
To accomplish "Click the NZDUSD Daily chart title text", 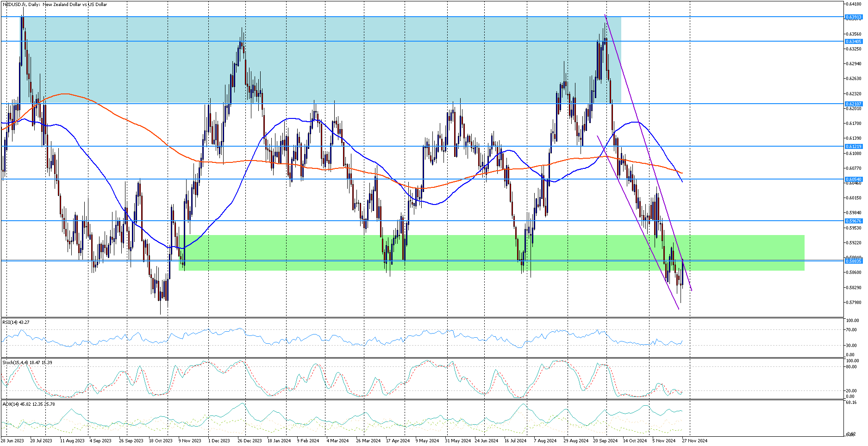I will (55, 5).
